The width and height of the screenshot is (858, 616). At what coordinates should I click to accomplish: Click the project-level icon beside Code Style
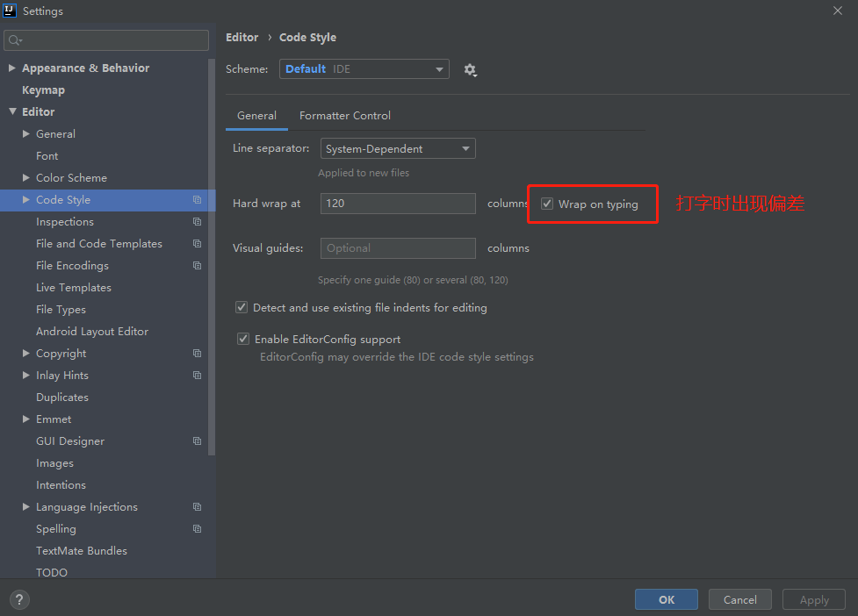click(x=197, y=200)
